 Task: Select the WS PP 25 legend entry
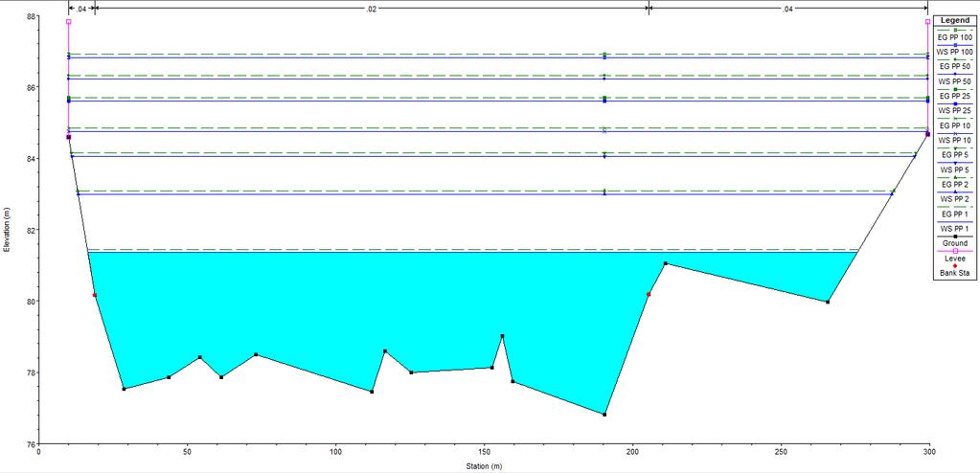pyautogui.click(x=955, y=111)
